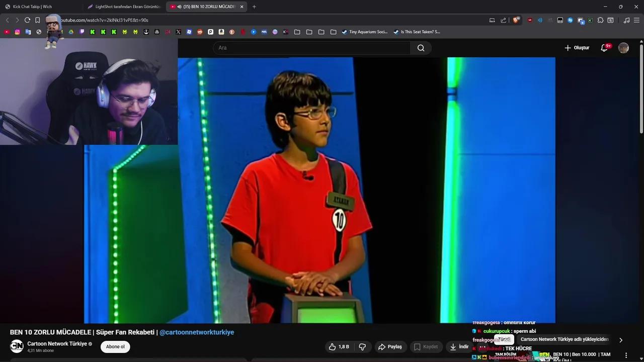Open the Google Drive bookmark icon
Viewport: 644px width, 362px height.
click(x=71, y=32)
